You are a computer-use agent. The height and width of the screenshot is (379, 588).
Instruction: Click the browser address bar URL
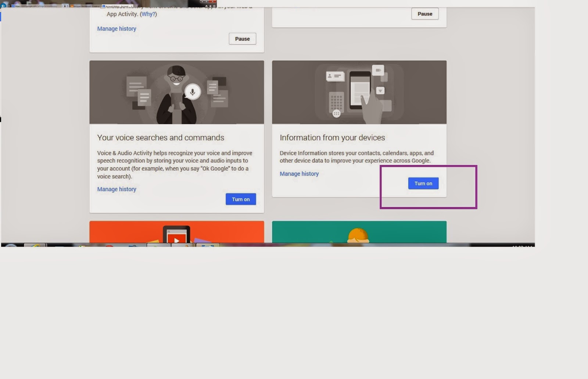[36, 6]
